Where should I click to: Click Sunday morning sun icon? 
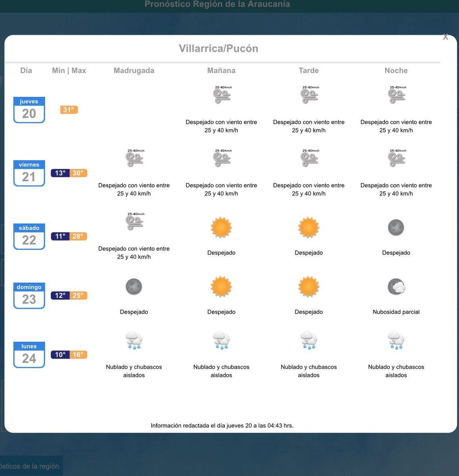pyautogui.click(x=221, y=286)
